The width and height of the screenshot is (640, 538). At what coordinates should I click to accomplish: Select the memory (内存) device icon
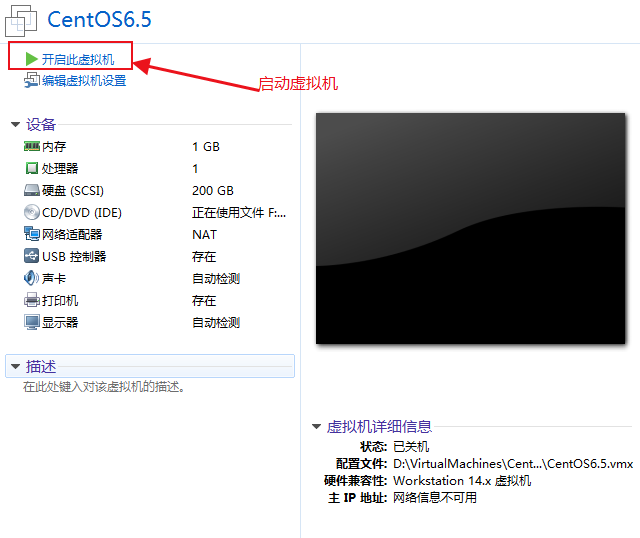tap(31, 146)
